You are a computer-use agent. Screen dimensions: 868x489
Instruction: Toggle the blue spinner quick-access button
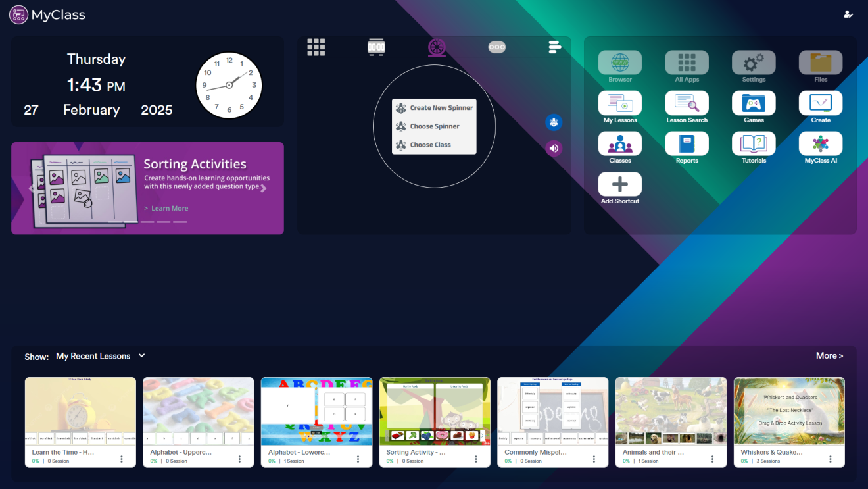coord(554,122)
